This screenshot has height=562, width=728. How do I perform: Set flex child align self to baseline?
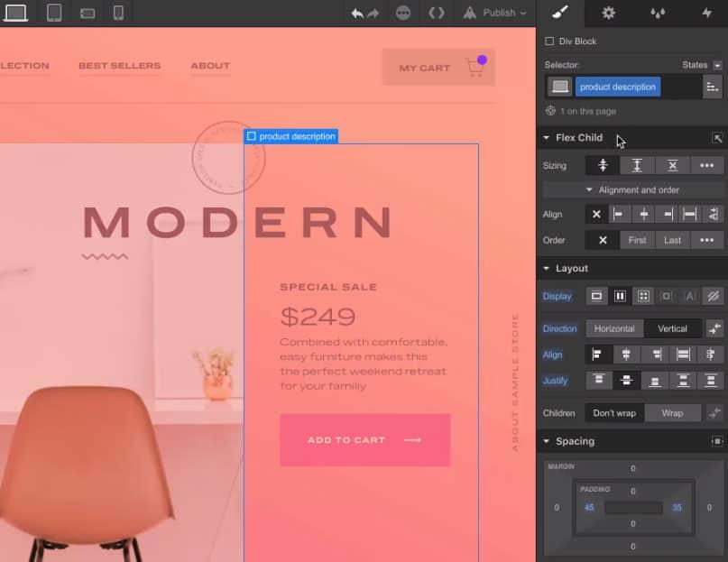[x=713, y=214]
